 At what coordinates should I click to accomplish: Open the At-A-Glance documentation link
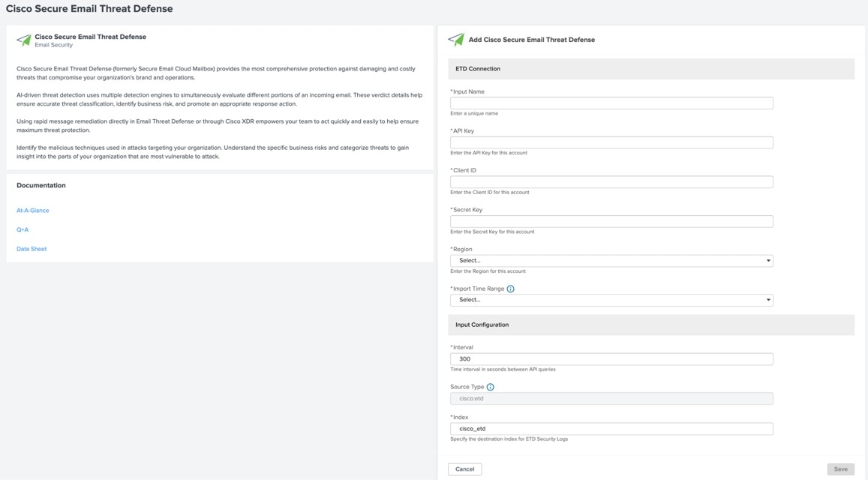pyautogui.click(x=33, y=211)
